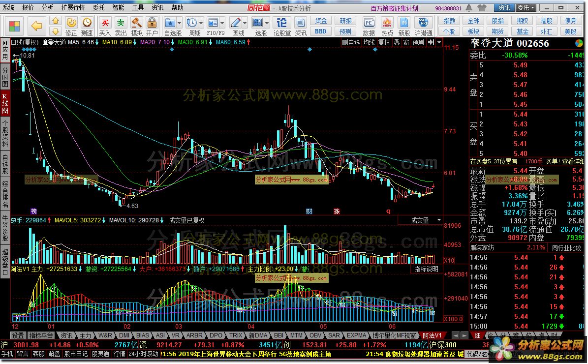The height and width of the screenshot is (364, 588).
Task: Expand the 画线 drawing dropdown arrow
Action: [245, 23]
